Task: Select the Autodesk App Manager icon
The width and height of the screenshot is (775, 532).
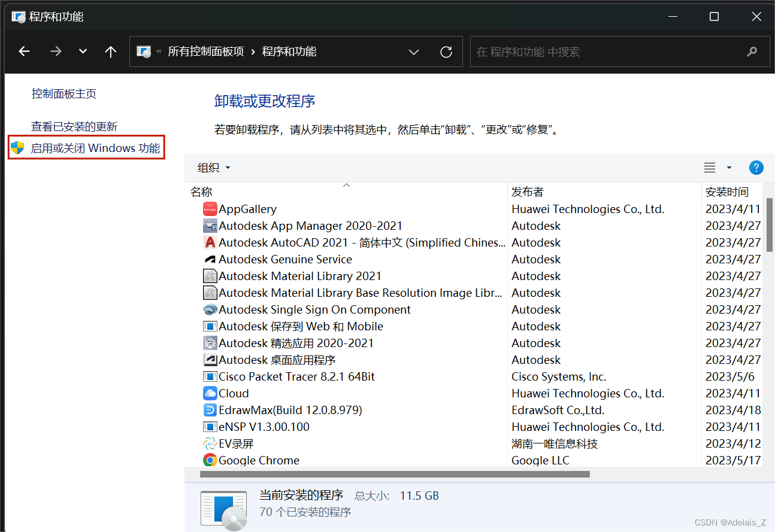Action: pyautogui.click(x=210, y=226)
